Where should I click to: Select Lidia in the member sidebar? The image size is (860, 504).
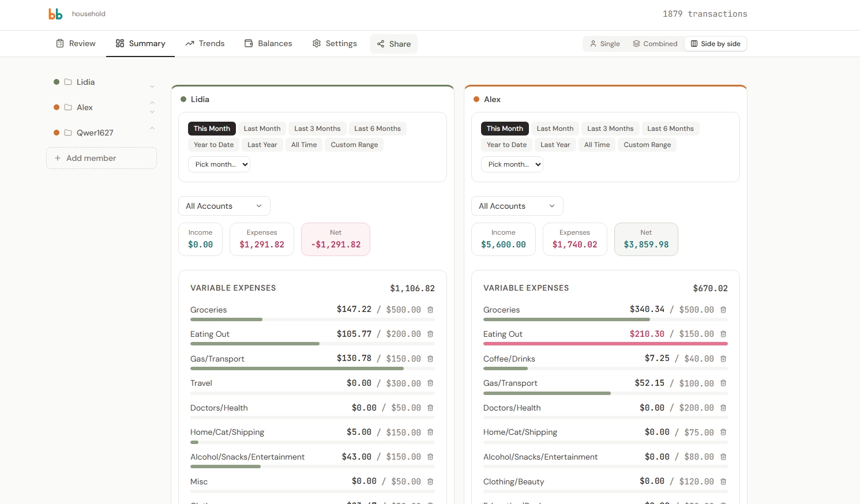pos(85,82)
